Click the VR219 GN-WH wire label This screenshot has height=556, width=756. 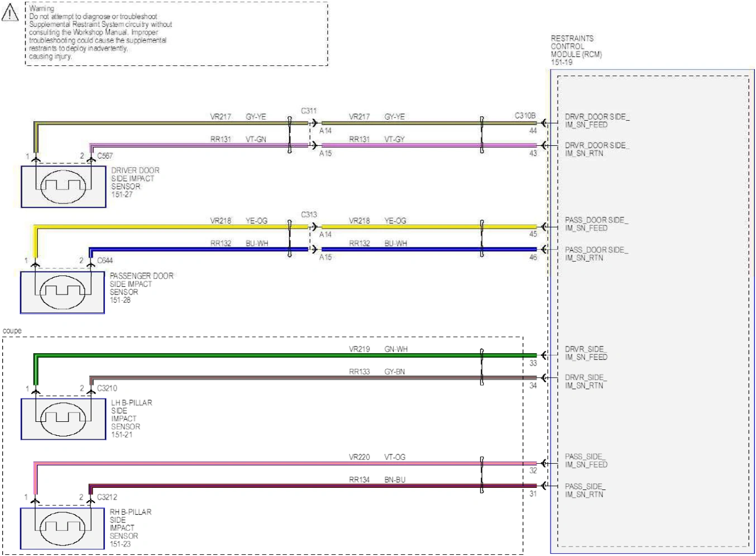378,349
